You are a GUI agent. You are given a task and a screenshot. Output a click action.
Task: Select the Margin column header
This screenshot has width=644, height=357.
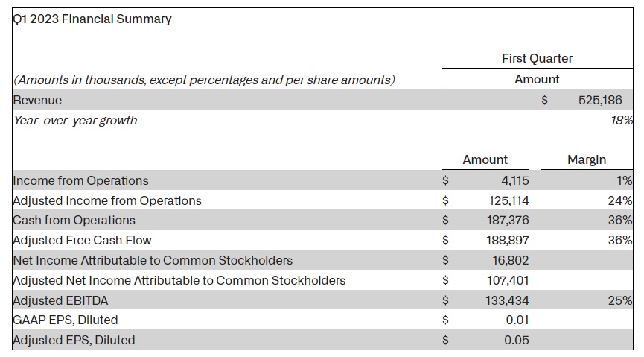tap(587, 159)
